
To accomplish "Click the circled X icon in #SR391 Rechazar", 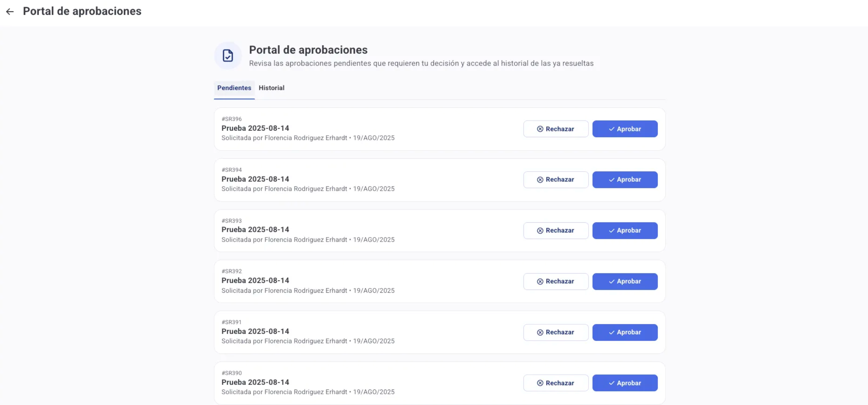I will coord(540,332).
